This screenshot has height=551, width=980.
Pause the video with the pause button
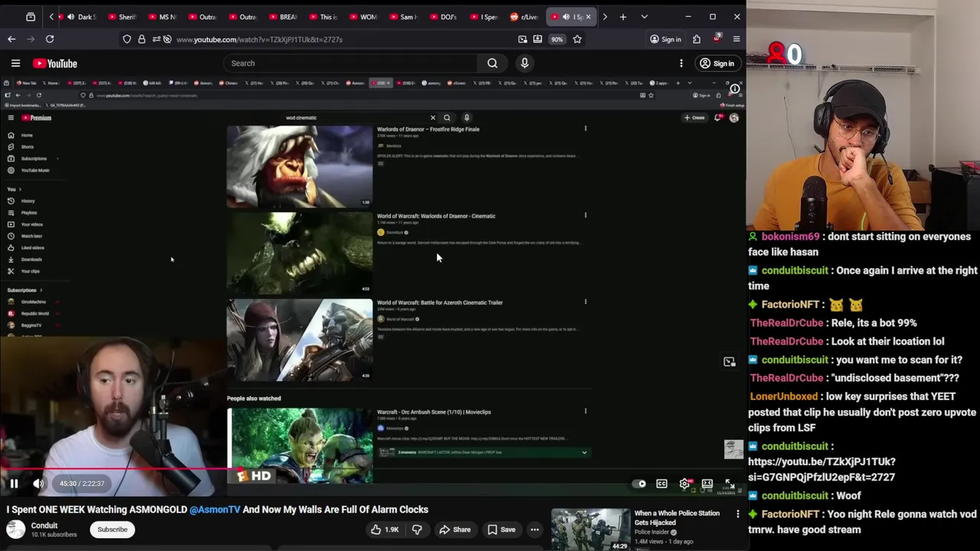click(x=14, y=484)
